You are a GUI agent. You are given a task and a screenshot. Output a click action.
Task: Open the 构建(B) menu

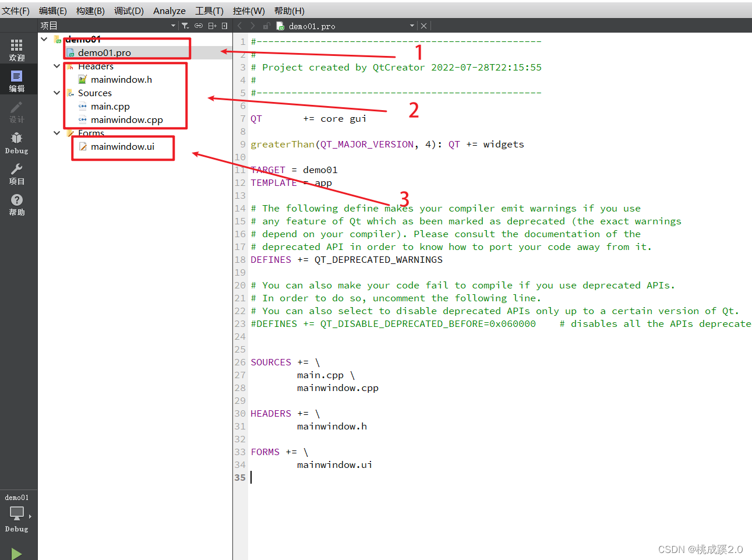pos(90,10)
